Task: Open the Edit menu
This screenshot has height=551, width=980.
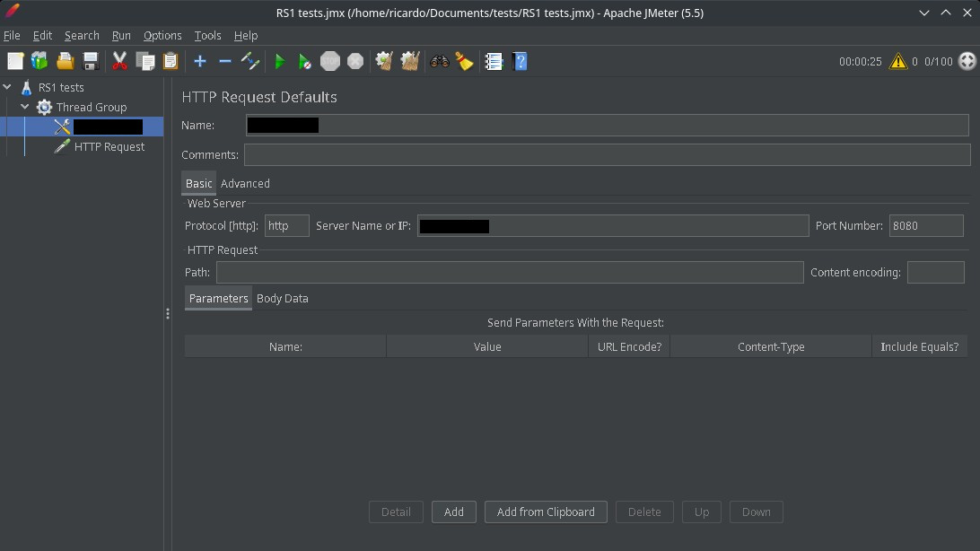Action: (42, 36)
